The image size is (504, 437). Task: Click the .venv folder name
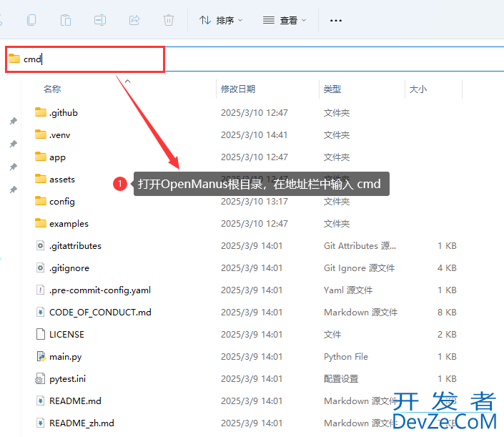click(60, 135)
